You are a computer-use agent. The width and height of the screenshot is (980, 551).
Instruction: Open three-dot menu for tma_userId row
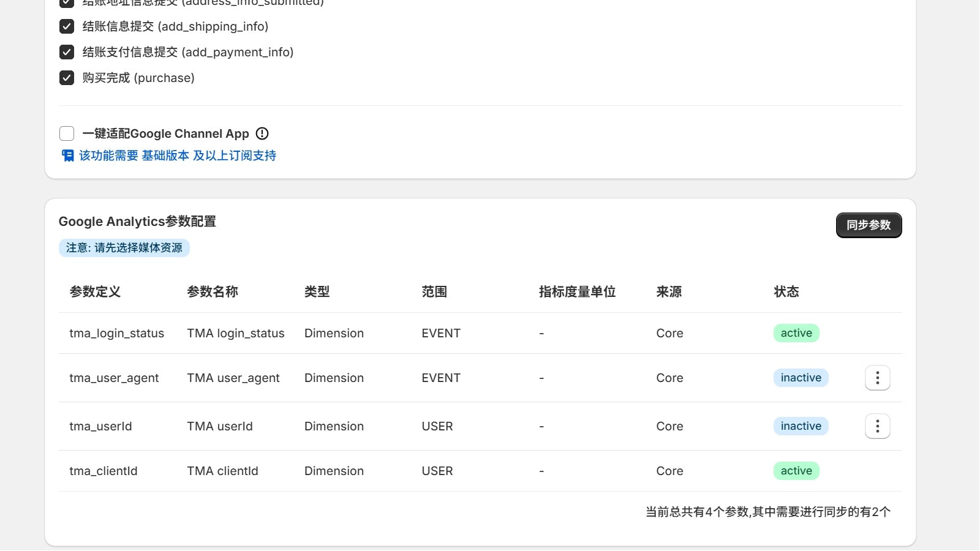click(x=877, y=426)
